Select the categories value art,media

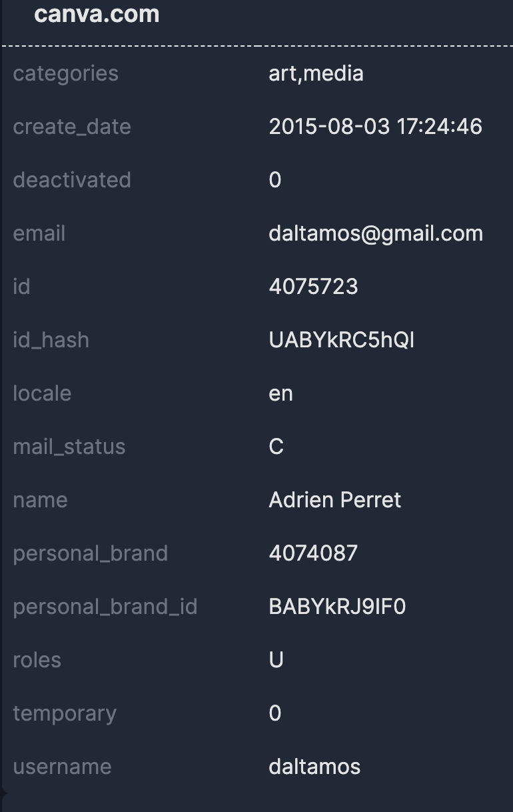coord(316,73)
